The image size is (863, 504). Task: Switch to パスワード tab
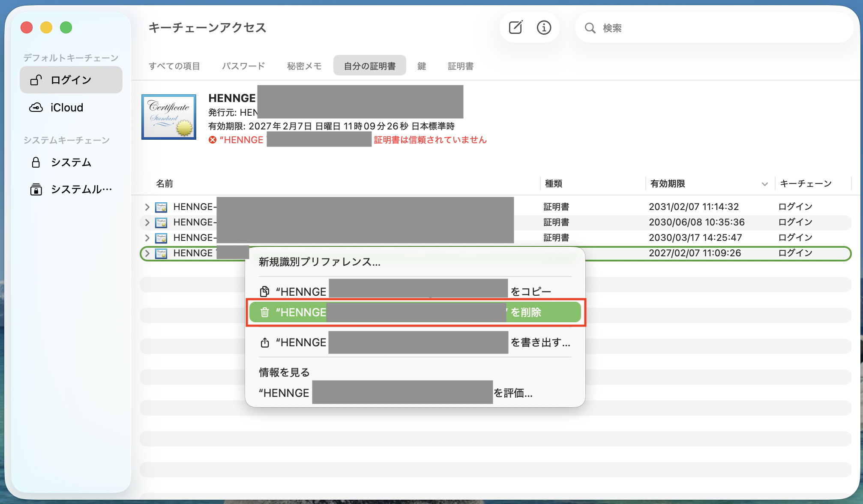pos(243,66)
